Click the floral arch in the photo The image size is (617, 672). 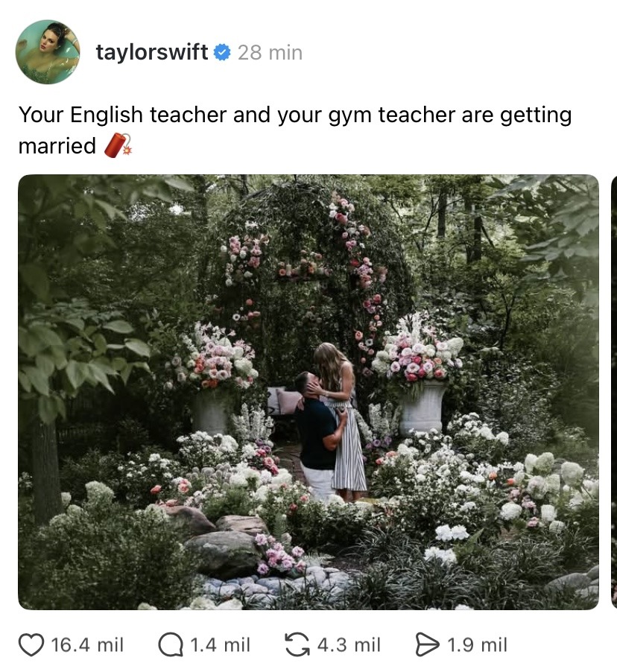click(303, 274)
